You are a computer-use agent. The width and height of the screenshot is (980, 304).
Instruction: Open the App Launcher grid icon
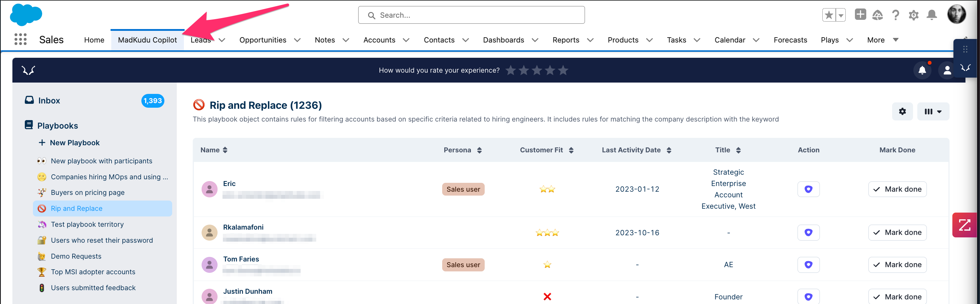[21, 39]
